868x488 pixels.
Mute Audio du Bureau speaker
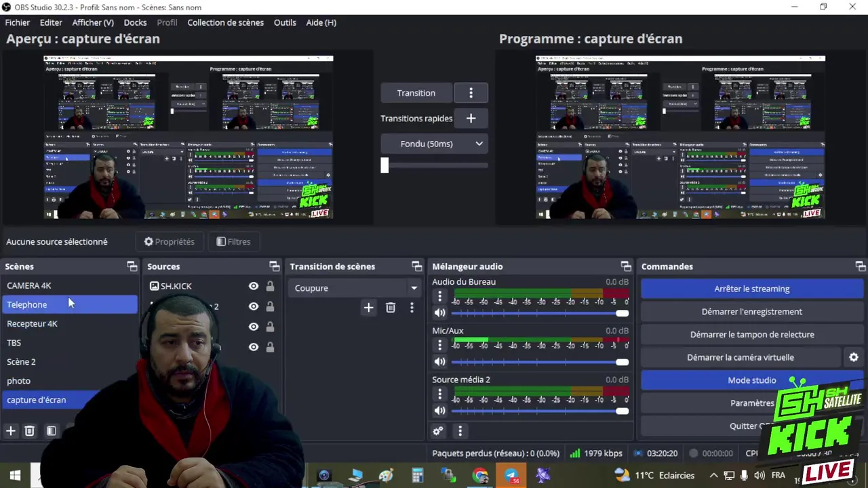439,313
